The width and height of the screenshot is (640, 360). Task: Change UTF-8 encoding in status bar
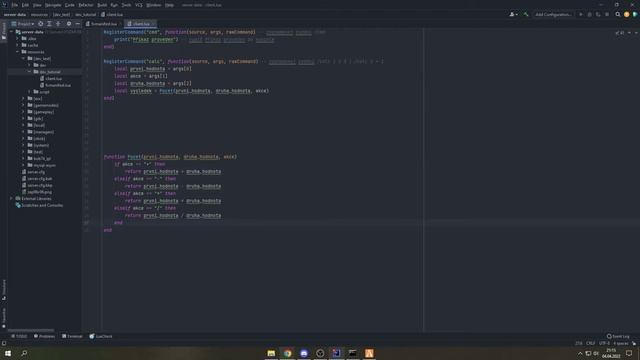coord(604,343)
